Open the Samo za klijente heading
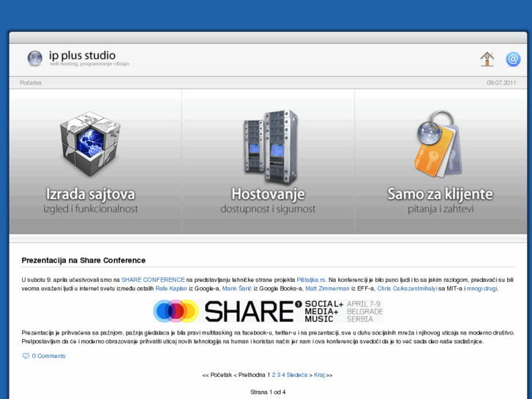 (440, 194)
